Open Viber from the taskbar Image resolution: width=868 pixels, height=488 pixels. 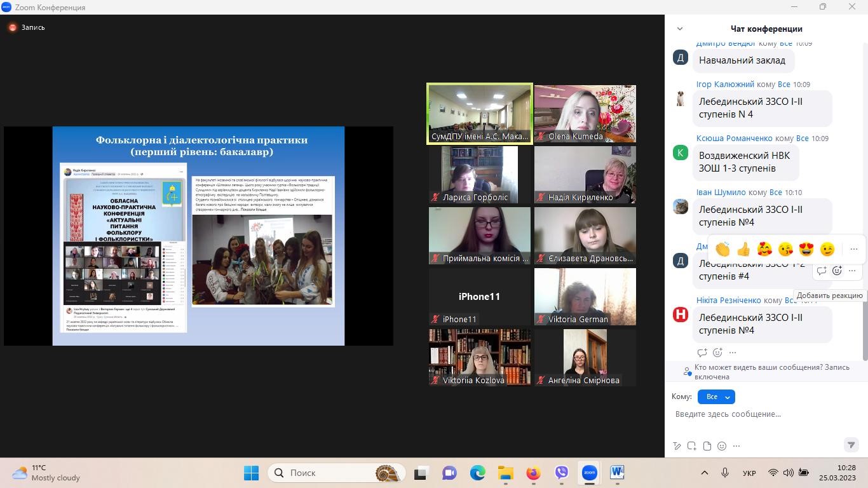coord(561,473)
